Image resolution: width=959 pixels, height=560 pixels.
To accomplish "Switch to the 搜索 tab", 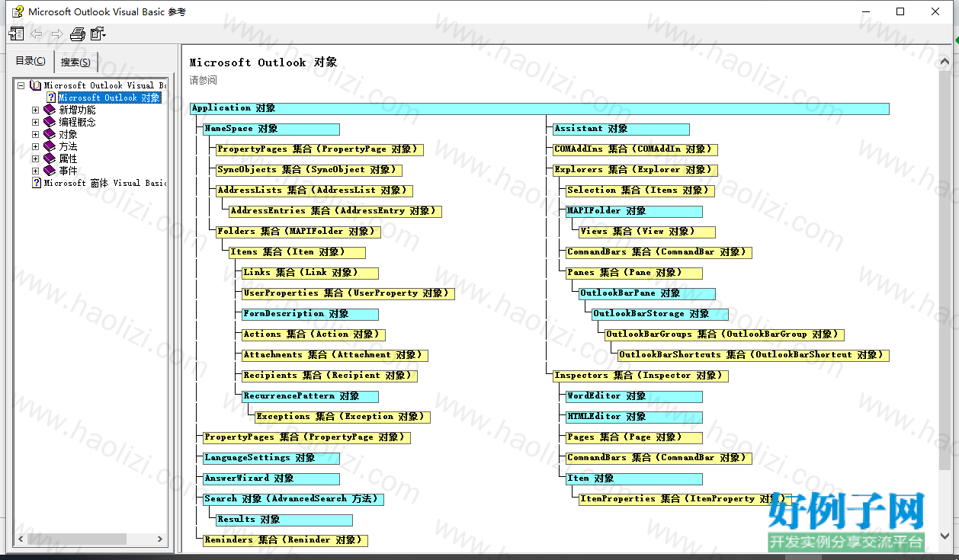I will point(76,62).
